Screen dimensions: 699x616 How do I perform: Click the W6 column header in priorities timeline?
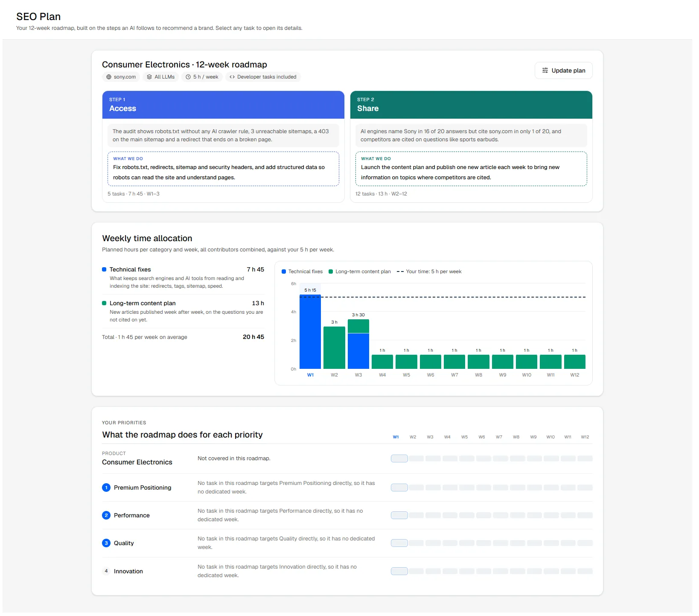481,437
